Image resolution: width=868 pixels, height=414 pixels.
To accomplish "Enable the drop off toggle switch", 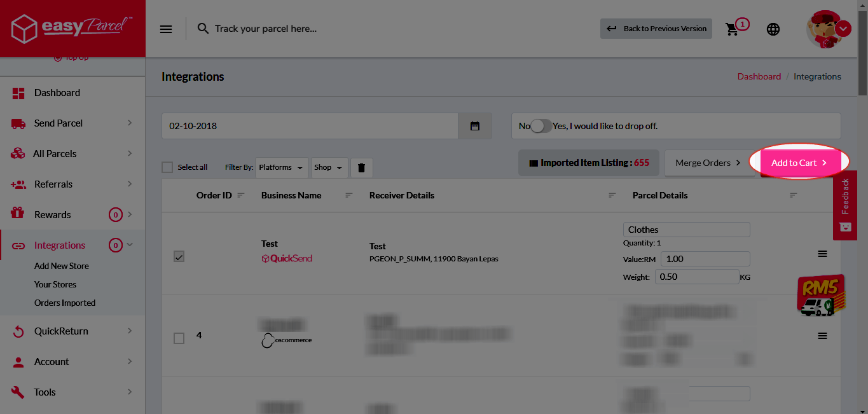I will pos(541,126).
